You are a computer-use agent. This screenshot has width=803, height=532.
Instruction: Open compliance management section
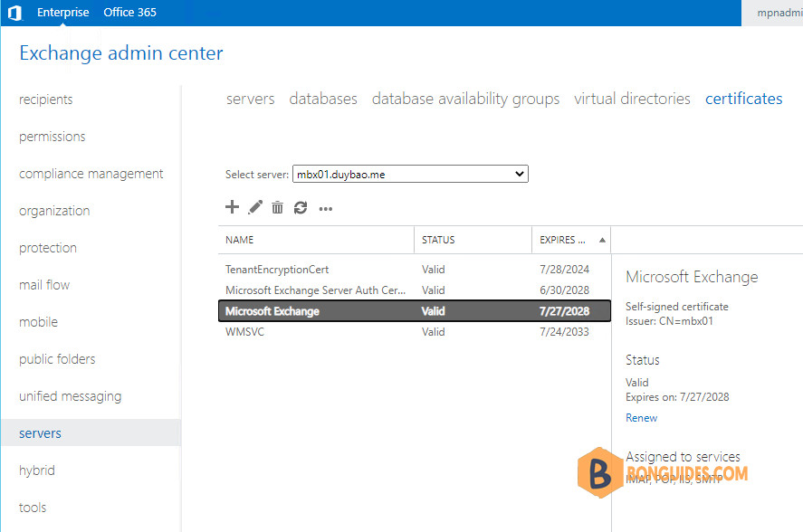[x=91, y=174]
